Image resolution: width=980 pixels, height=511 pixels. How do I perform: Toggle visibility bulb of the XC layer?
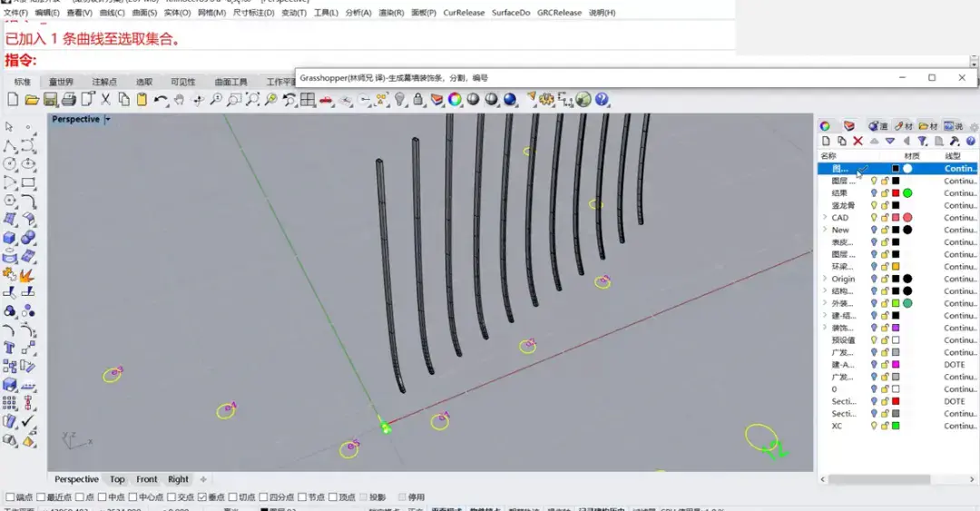(x=874, y=426)
